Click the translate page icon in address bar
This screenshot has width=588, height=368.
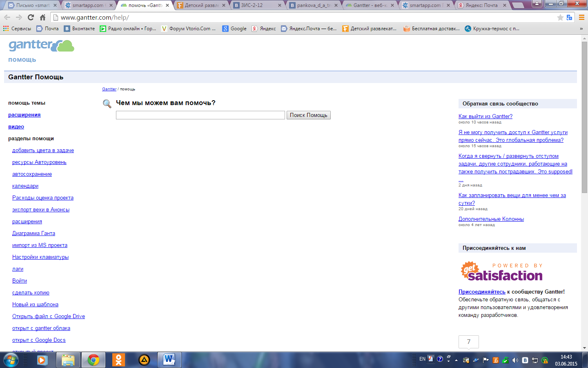(569, 18)
